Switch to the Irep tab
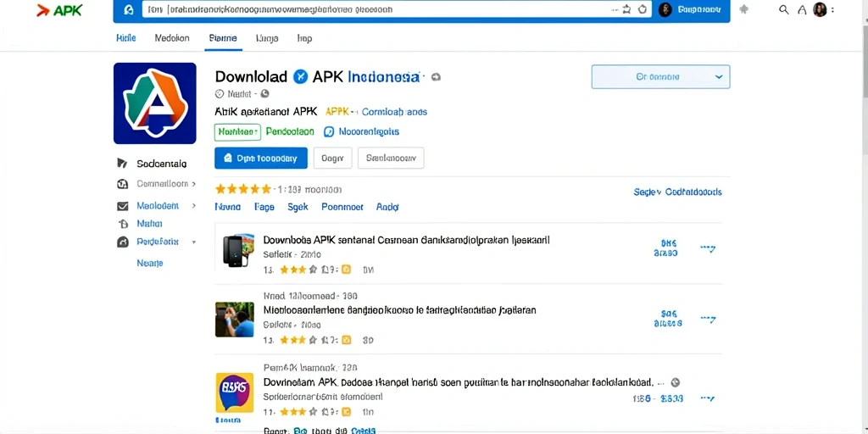 304,38
